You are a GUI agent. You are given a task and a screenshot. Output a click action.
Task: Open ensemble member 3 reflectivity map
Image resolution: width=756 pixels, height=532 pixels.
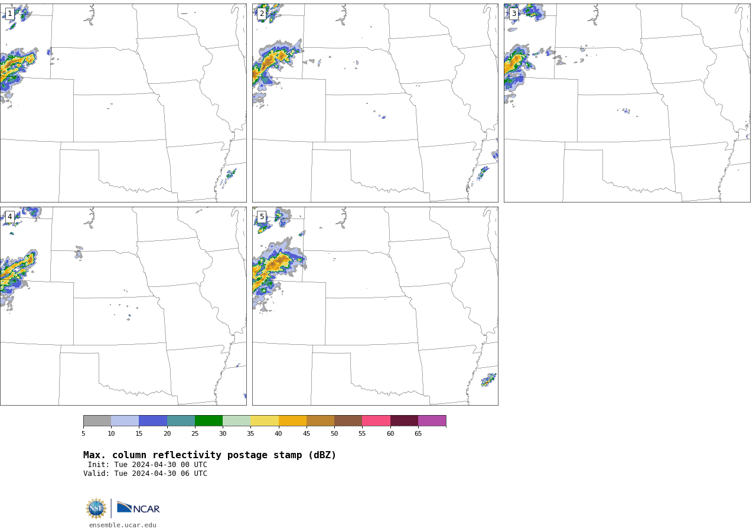point(627,103)
